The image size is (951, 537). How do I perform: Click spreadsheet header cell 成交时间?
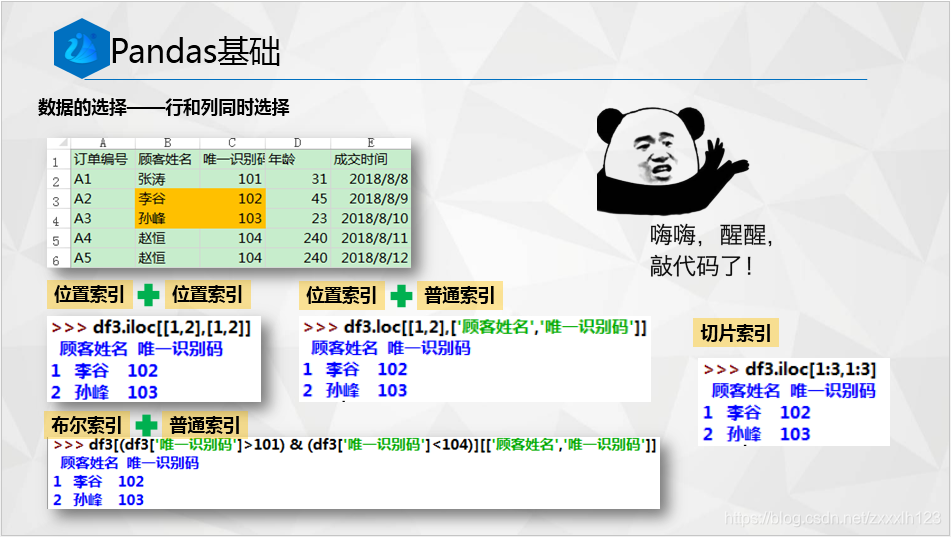click(x=371, y=160)
